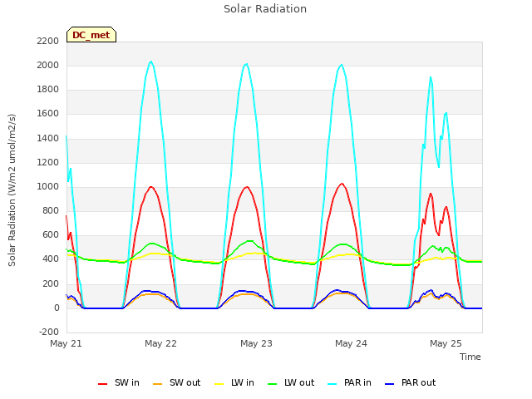This screenshot has width=532, height=399.
Task: Click the May 25 x-axis tick label
Action: pyautogui.click(x=446, y=343)
